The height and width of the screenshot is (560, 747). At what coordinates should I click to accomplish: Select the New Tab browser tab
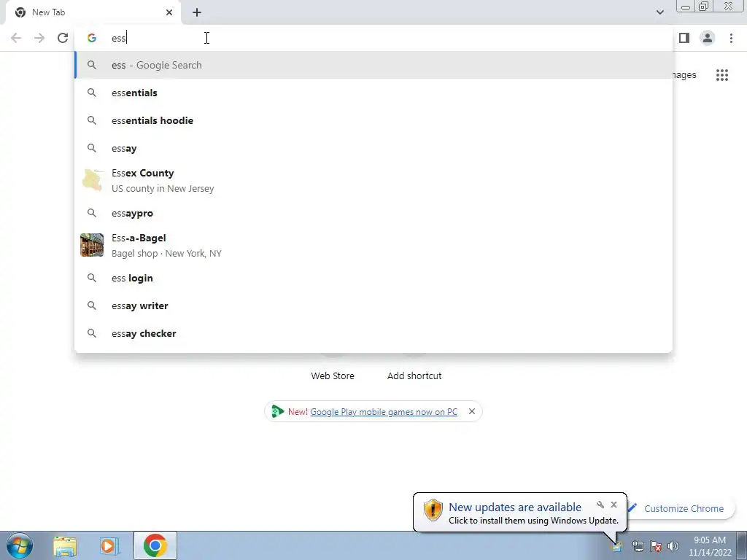click(x=93, y=12)
